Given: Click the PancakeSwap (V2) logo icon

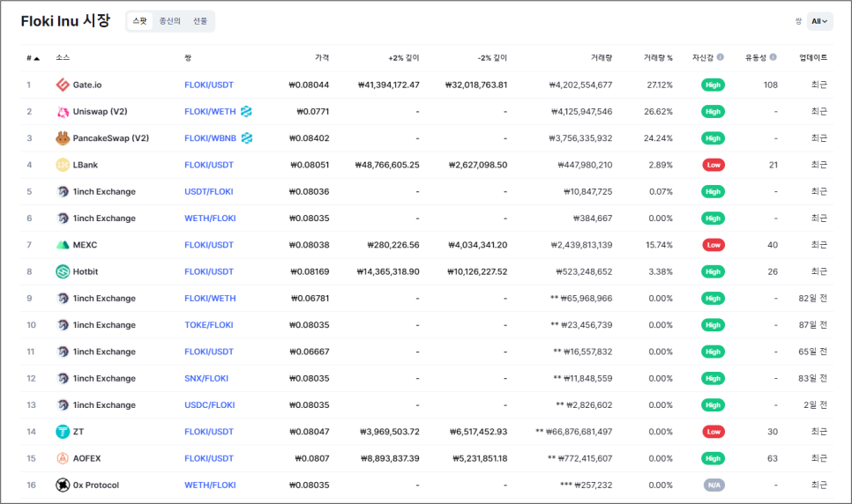Looking at the screenshot, I should point(63,138).
